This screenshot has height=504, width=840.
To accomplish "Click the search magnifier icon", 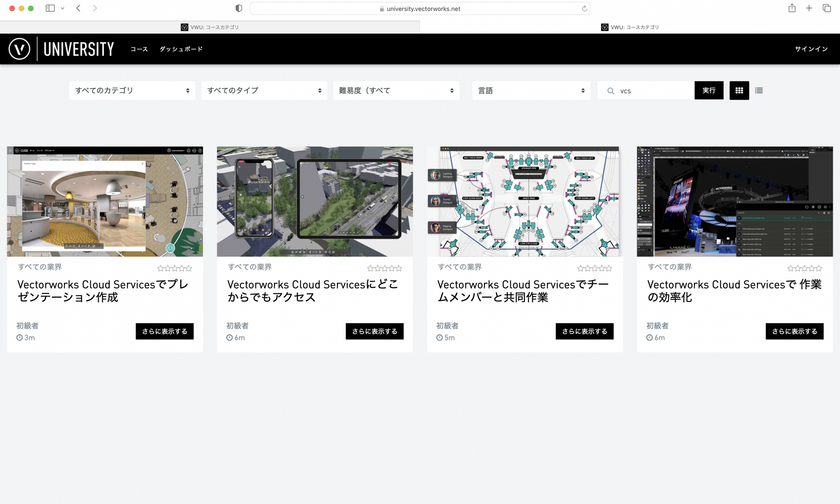I will pos(611,91).
